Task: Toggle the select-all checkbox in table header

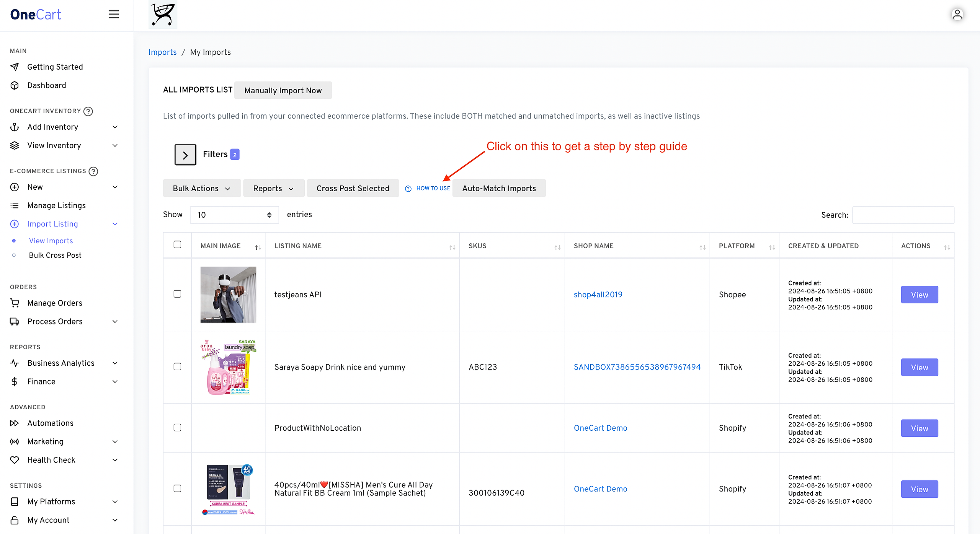Action: (177, 244)
